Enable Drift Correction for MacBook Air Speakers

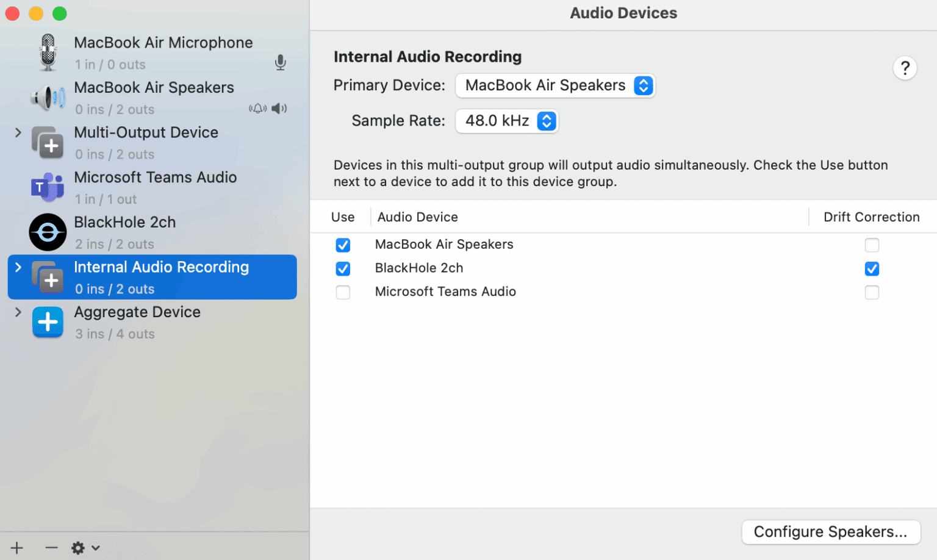point(872,245)
